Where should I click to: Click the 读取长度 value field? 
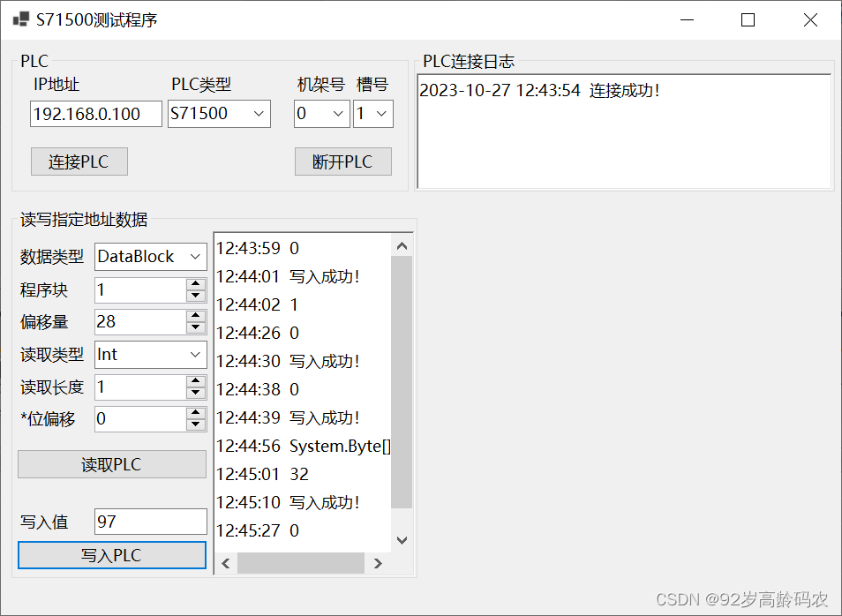tap(140, 387)
